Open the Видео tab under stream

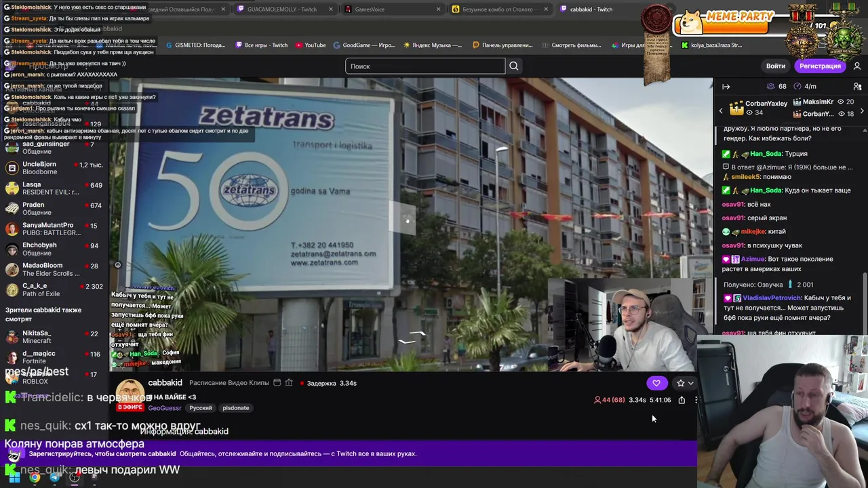point(239,383)
